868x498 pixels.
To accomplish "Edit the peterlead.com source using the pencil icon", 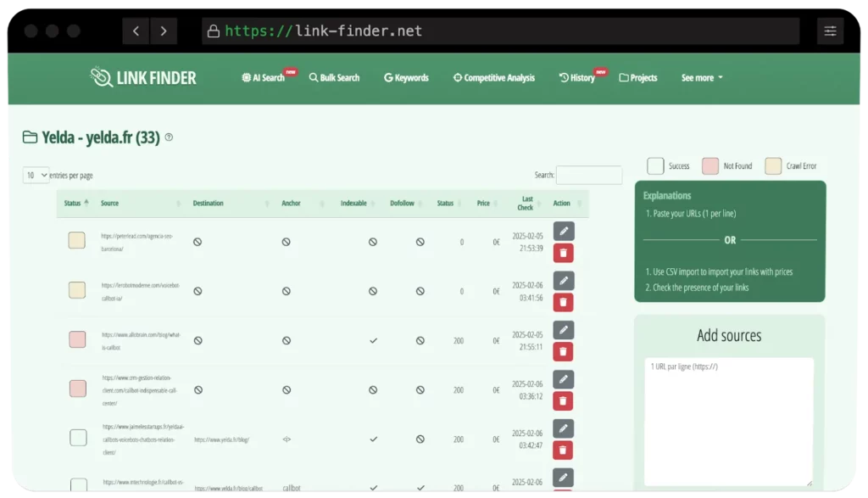I will (x=563, y=230).
